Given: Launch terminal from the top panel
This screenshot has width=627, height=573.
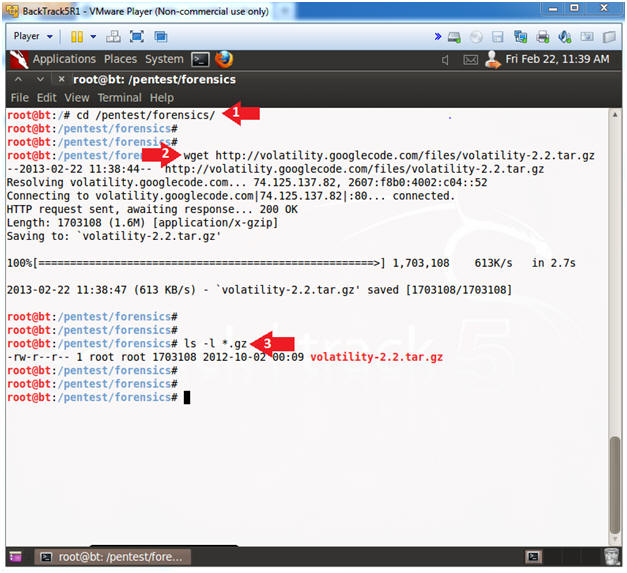Looking at the screenshot, I should pyautogui.click(x=200, y=60).
